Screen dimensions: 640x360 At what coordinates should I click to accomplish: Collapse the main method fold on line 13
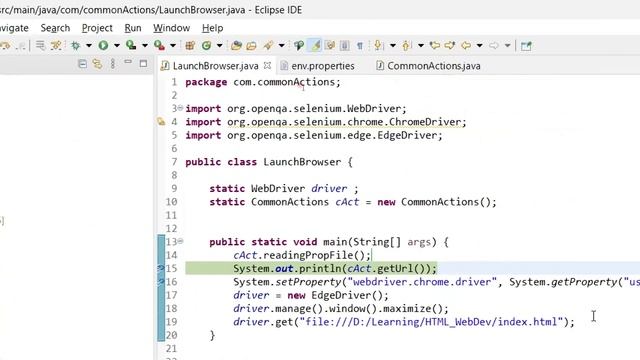pyautogui.click(x=180, y=241)
